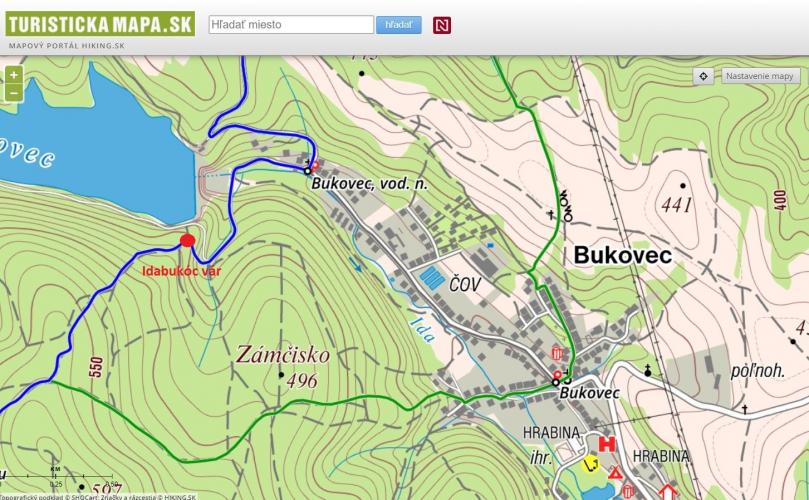Click the Turisticka Mapa.sk logo

pos(98,20)
